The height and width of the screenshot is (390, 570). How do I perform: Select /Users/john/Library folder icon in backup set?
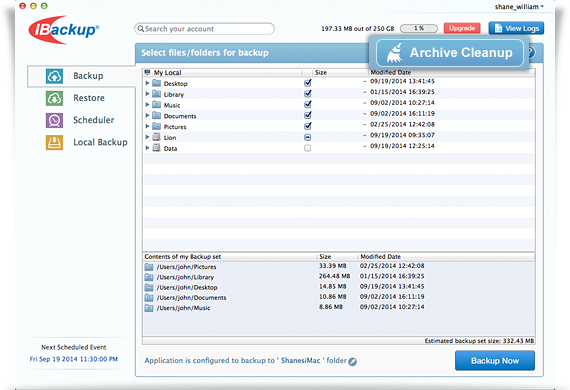pyautogui.click(x=149, y=277)
